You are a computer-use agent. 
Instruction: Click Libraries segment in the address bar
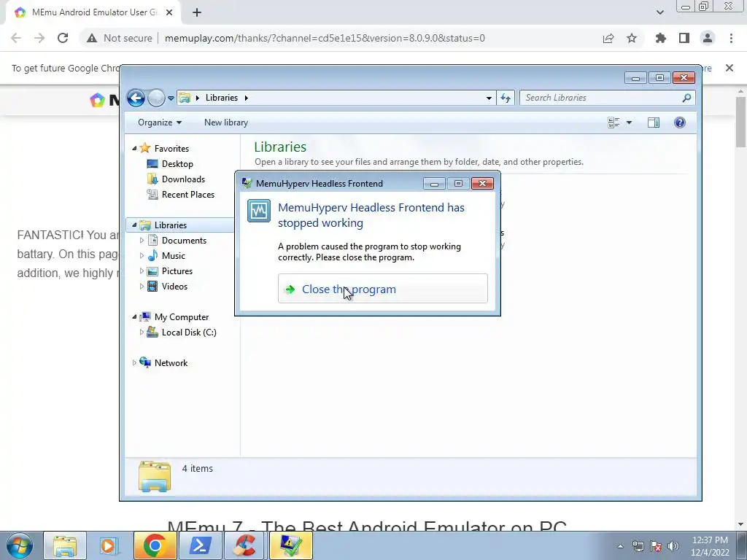(222, 98)
